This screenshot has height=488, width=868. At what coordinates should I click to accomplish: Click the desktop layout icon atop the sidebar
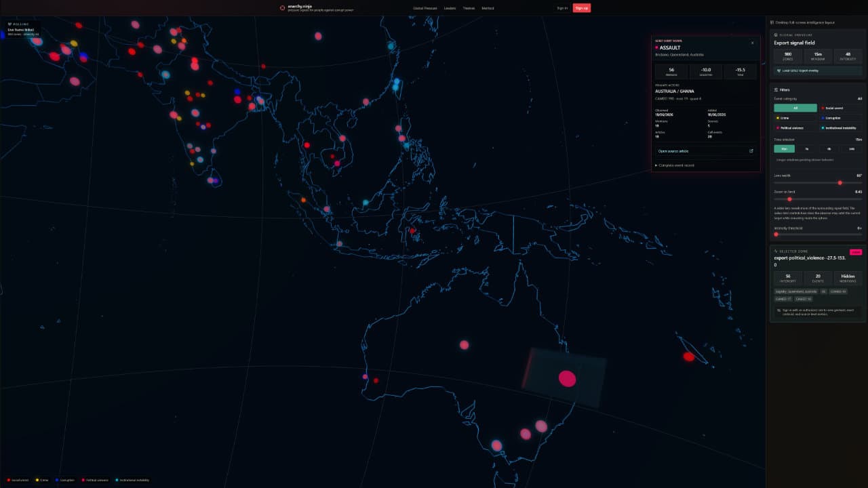click(x=772, y=22)
